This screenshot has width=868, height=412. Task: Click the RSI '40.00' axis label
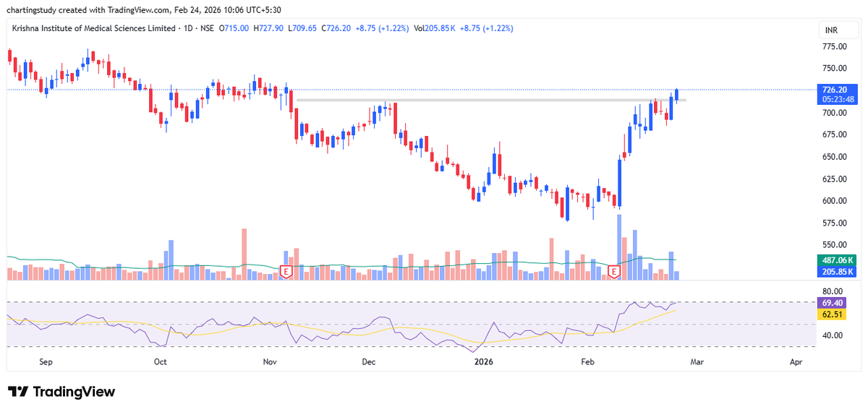coord(832,335)
